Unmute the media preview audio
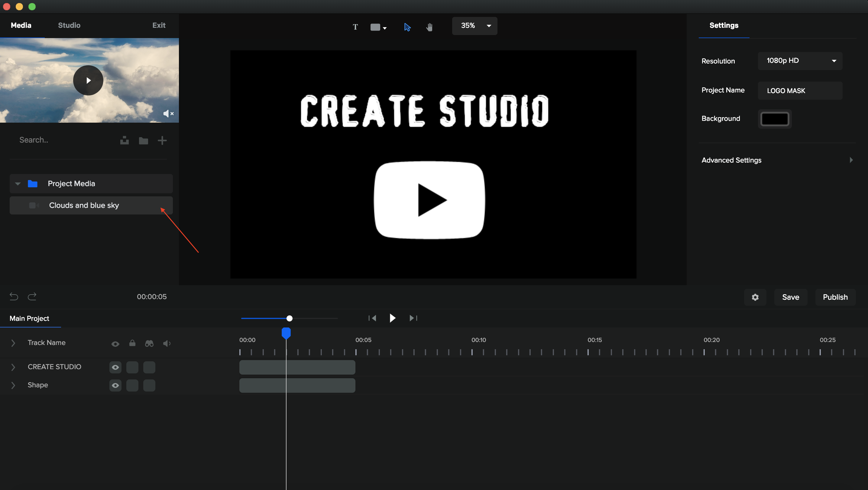This screenshot has width=868, height=490. coord(168,114)
